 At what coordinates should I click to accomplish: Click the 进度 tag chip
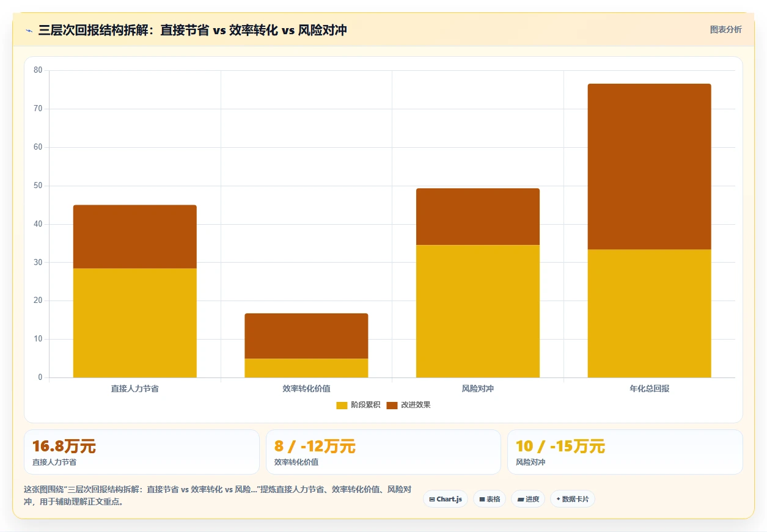(528, 499)
